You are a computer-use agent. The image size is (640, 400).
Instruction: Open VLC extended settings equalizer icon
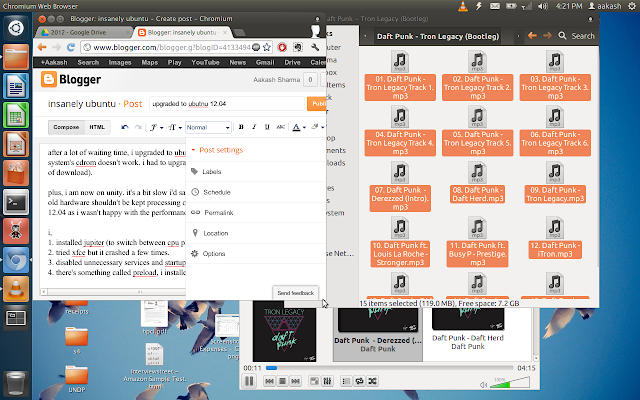tap(327, 381)
